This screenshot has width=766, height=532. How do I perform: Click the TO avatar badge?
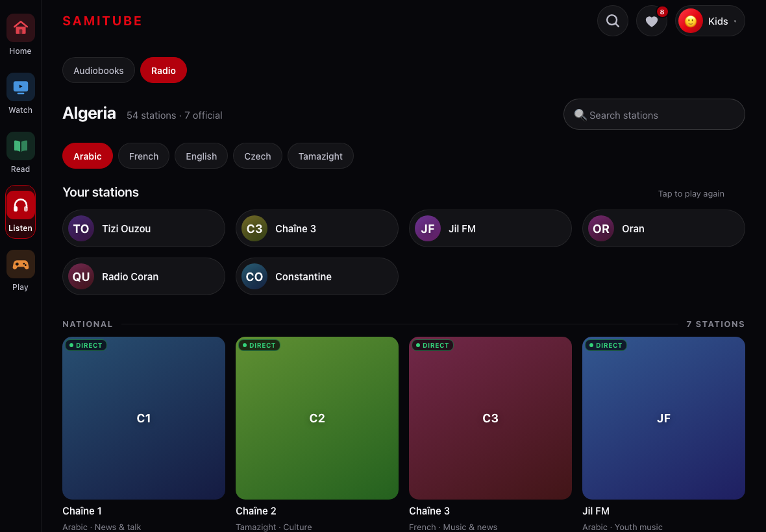click(x=81, y=228)
